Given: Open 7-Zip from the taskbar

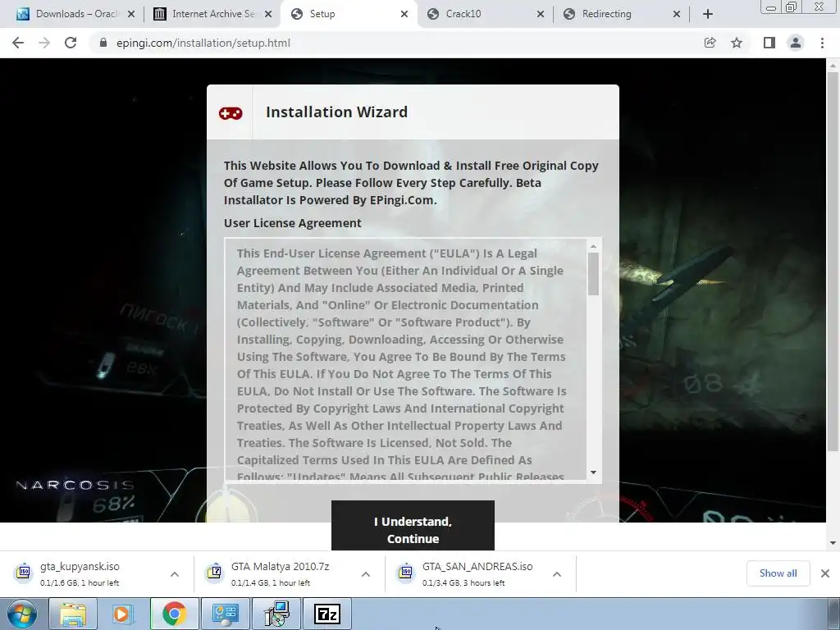Looking at the screenshot, I should pos(327,614).
